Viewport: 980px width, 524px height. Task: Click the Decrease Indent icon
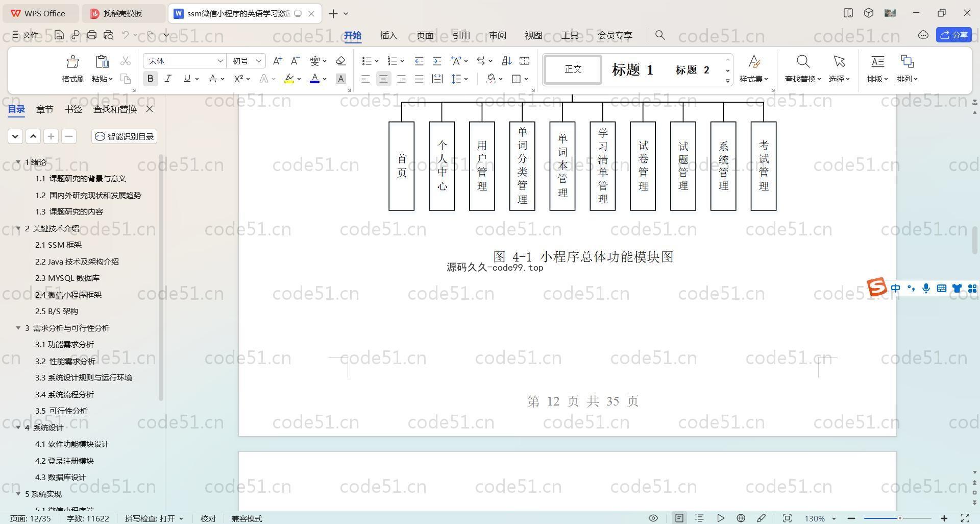click(x=419, y=61)
